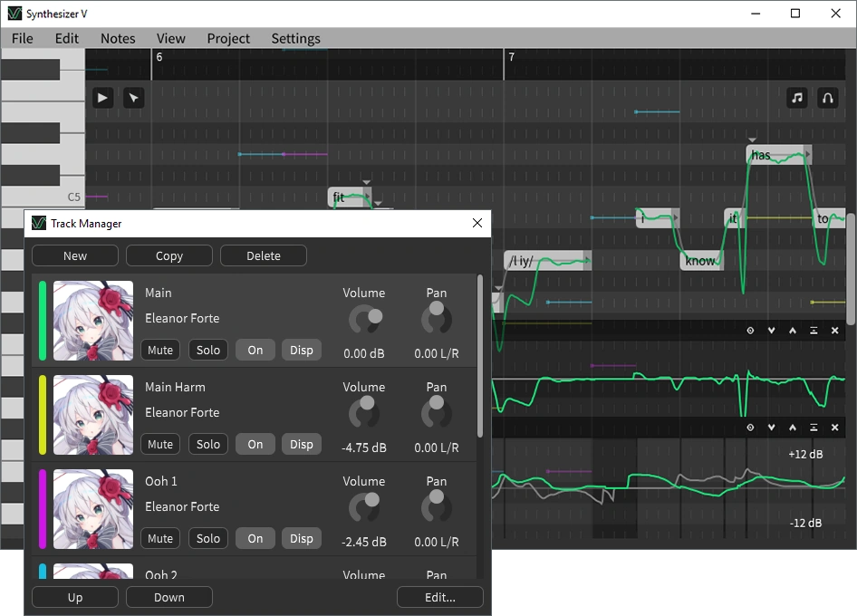
Task: Create a new track with the New button
Action: click(74, 255)
